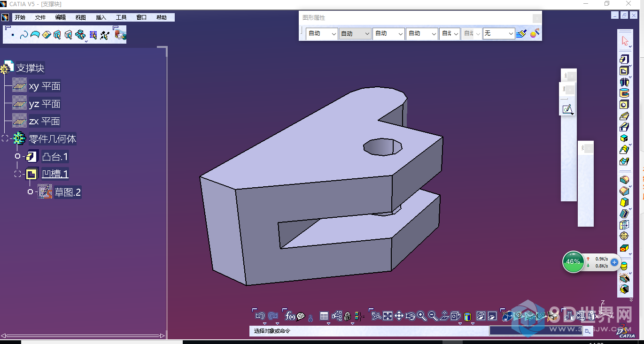The height and width of the screenshot is (344, 644).
Task: Open the fourth 自动 dropdown in 图形属性
Action: pyautogui.click(x=422, y=33)
